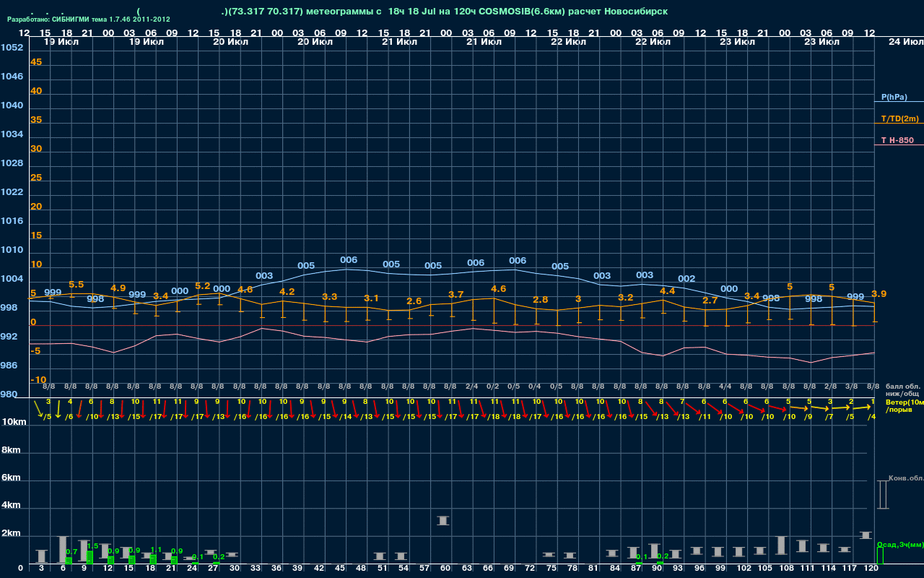This screenshot has width=924, height=578.
Task: Click the 1016 pressure axis value
Action: coord(12,221)
